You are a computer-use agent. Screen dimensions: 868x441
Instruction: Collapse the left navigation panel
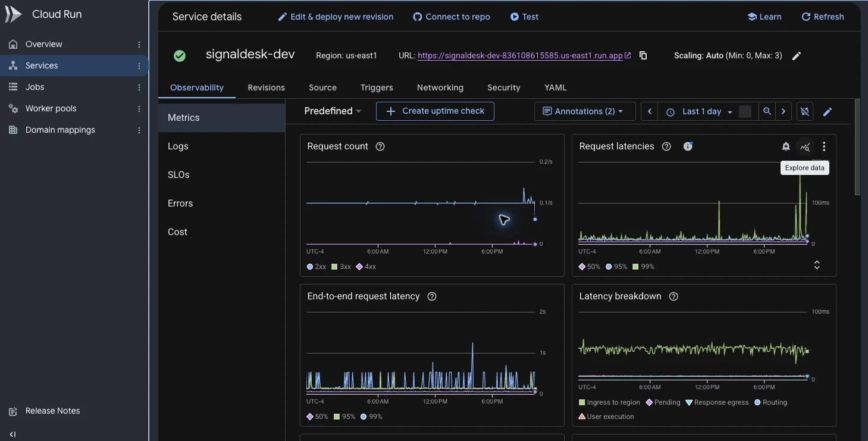[12, 434]
